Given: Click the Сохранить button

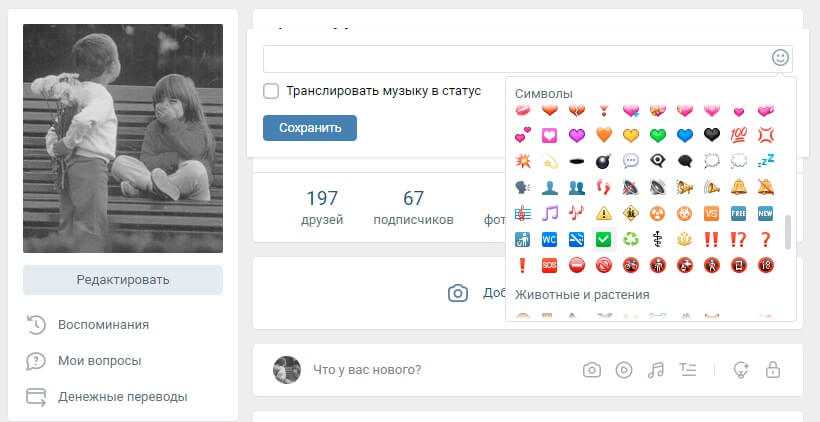Looking at the screenshot, I should click(x=310, y=128).
